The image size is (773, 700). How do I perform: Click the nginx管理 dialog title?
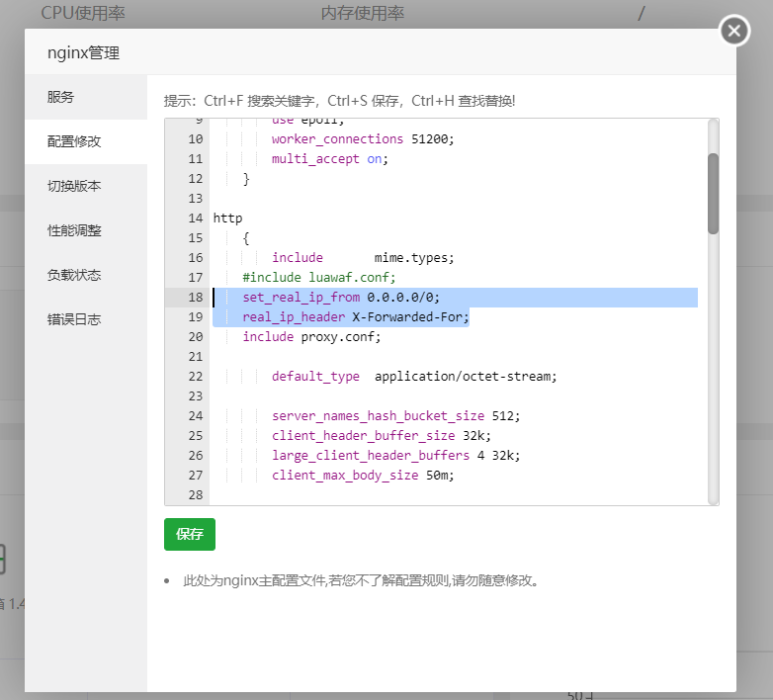[x=83, y=52]
